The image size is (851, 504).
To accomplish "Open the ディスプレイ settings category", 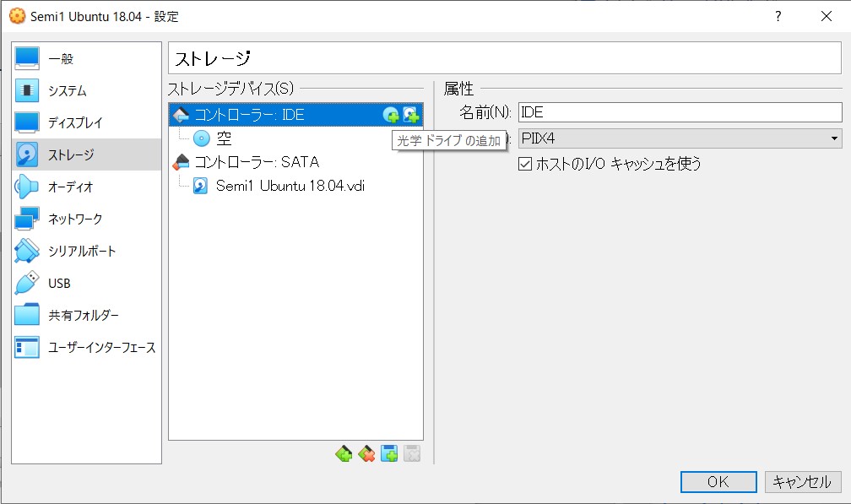I will point(86,122).
